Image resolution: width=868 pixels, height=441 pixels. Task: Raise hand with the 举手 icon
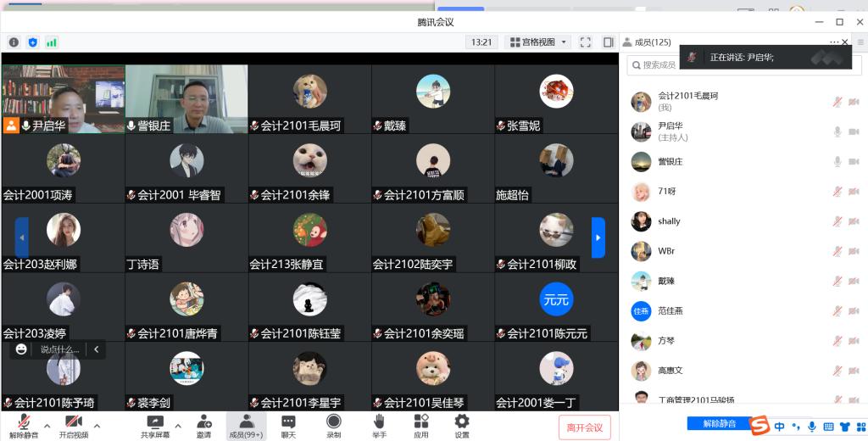pos(379,425)
